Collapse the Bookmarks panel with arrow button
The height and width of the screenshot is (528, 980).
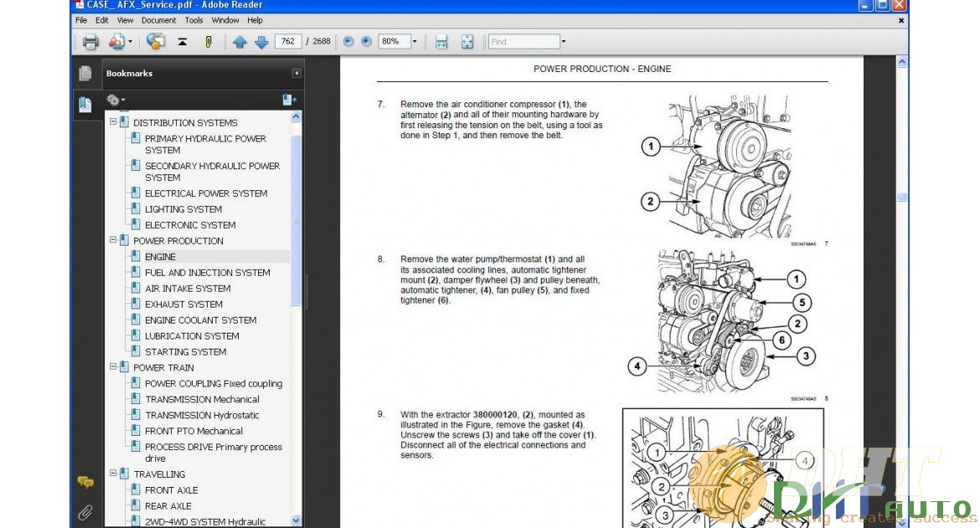click(x=297, y=73)
